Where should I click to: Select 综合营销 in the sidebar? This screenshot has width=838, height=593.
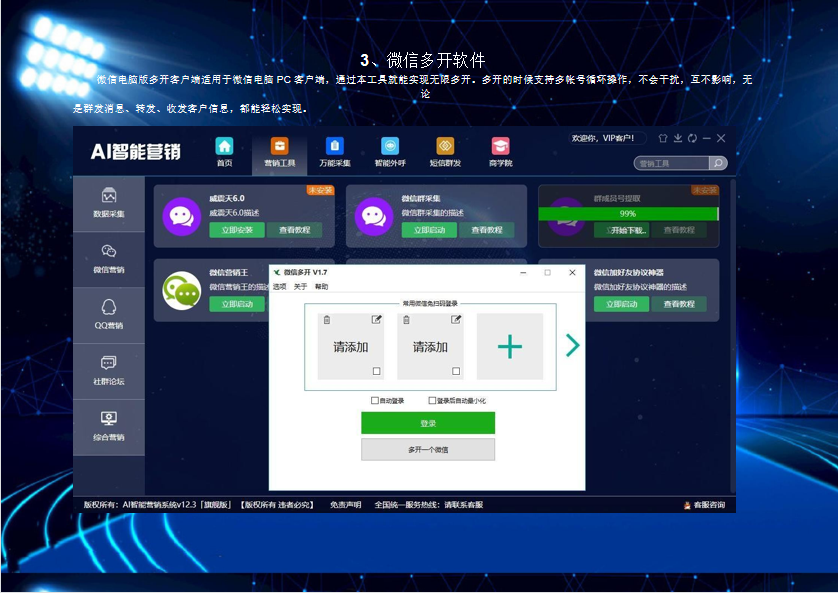(x=109, y=427)
